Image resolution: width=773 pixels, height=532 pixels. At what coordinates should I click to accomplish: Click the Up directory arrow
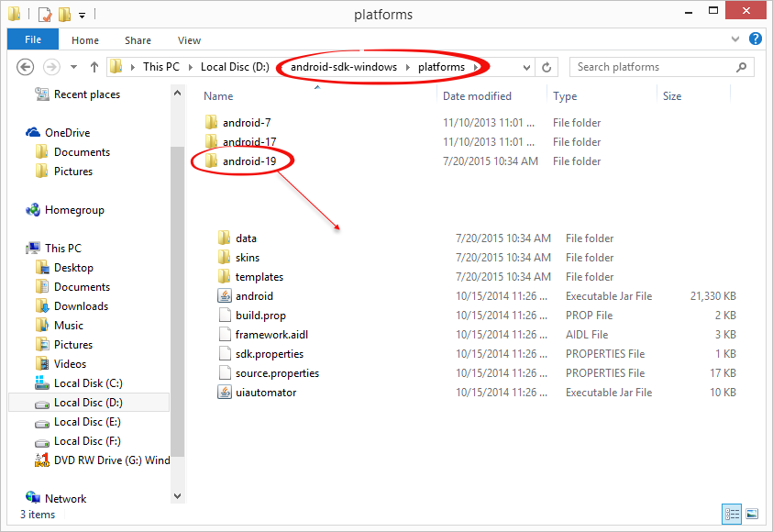pos(94,67)
